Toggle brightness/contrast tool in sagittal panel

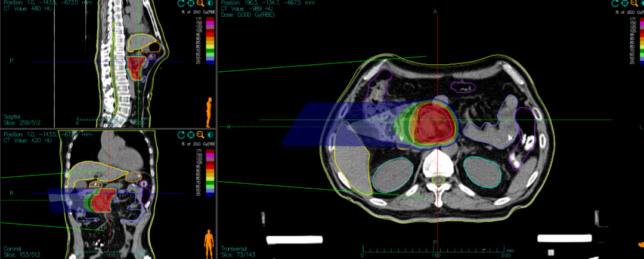point(210,4)
